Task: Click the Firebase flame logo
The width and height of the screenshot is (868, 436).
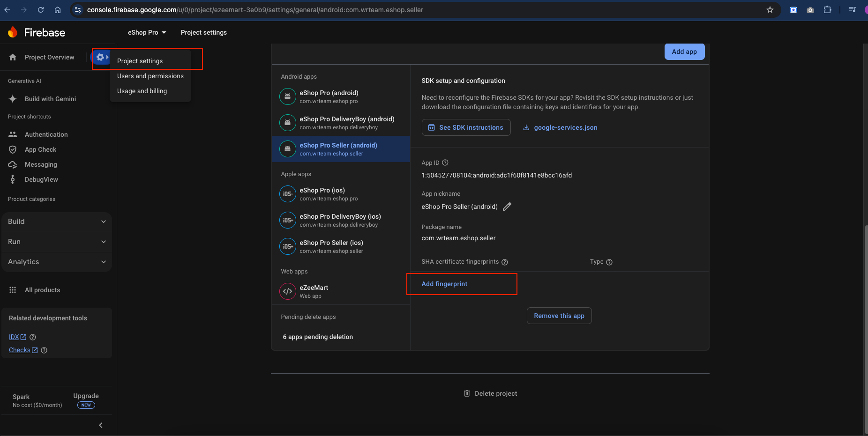Action: tap(13, 32)
